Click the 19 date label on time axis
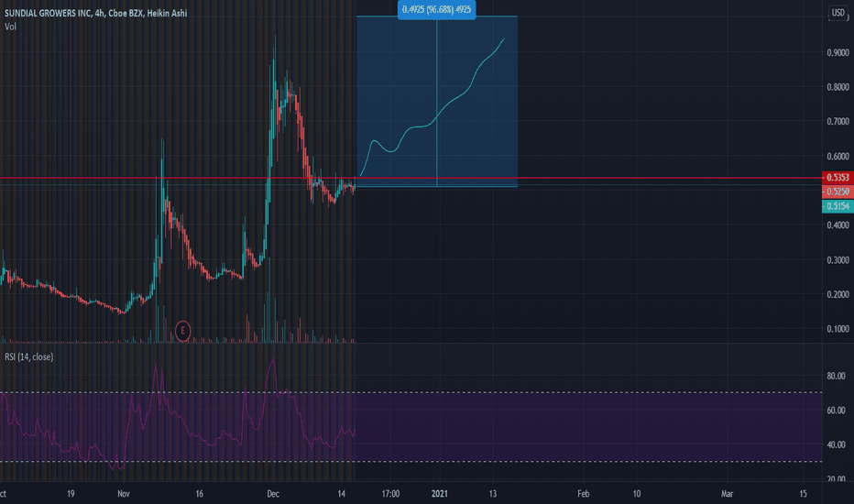The height and width of the screenshot is (504, 854). [71, 494]
